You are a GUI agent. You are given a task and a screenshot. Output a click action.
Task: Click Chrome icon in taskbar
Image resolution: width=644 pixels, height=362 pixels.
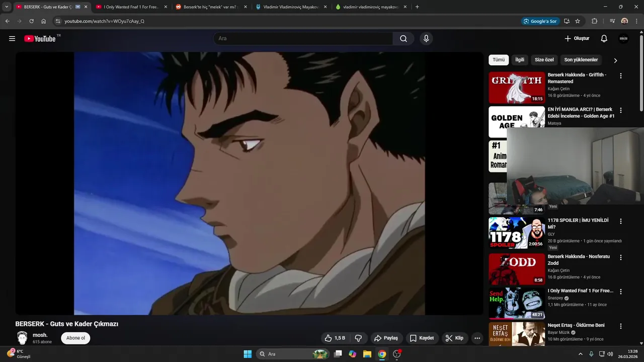click(382, 354)
